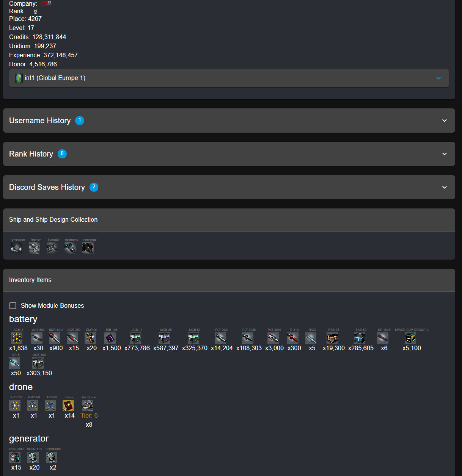462x476 pixels.
Task: Click the SPACE-CUP-GROUP-C box icon
Action: point(410,338)
